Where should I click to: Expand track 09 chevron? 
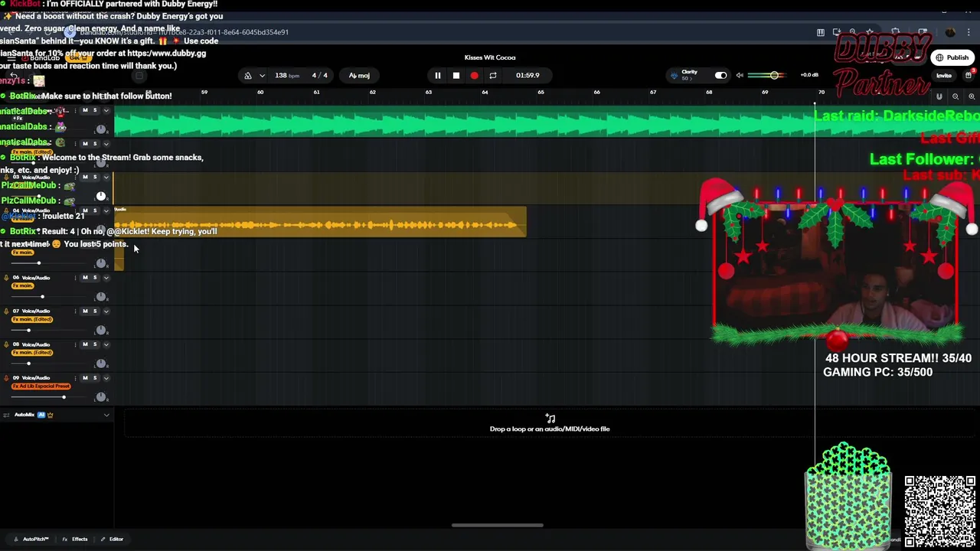click(x=106, y=378)
